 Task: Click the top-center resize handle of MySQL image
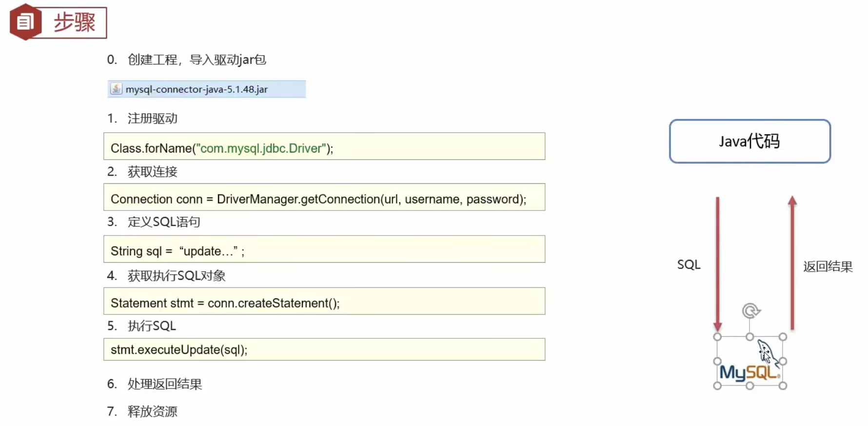pyautogui.click(x=750, y=337)
